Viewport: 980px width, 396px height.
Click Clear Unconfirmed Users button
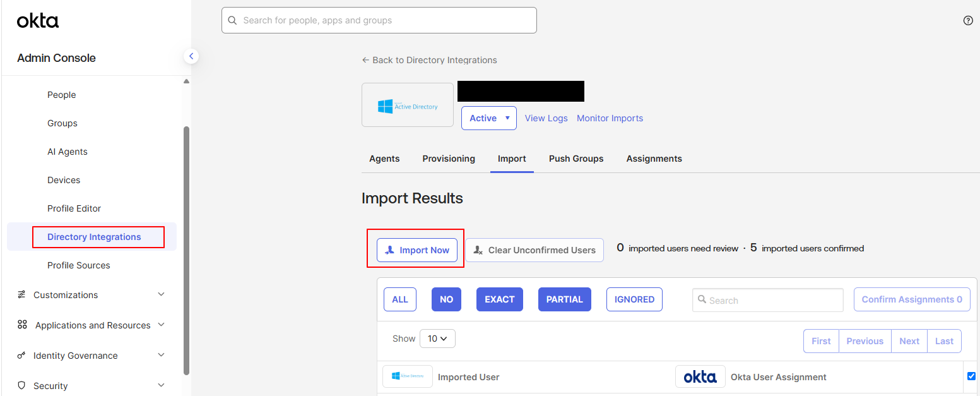(x=534, y=250)
